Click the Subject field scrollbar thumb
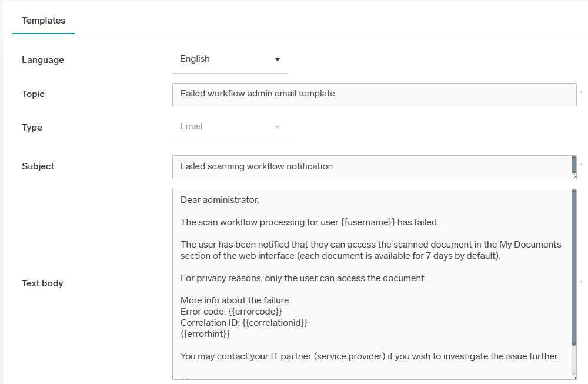 574,164
